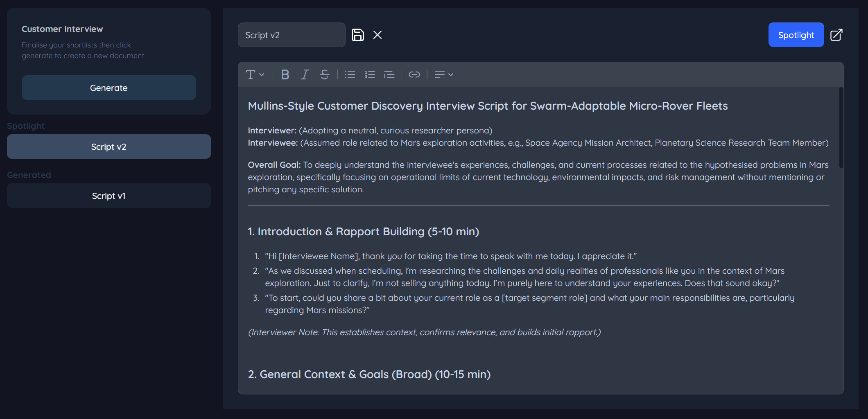This screenshot has width=868, height=419.
Task: Click the document heading about Micro-Rover Fleets
Action: pyautogui.click(x=488, y=106)
